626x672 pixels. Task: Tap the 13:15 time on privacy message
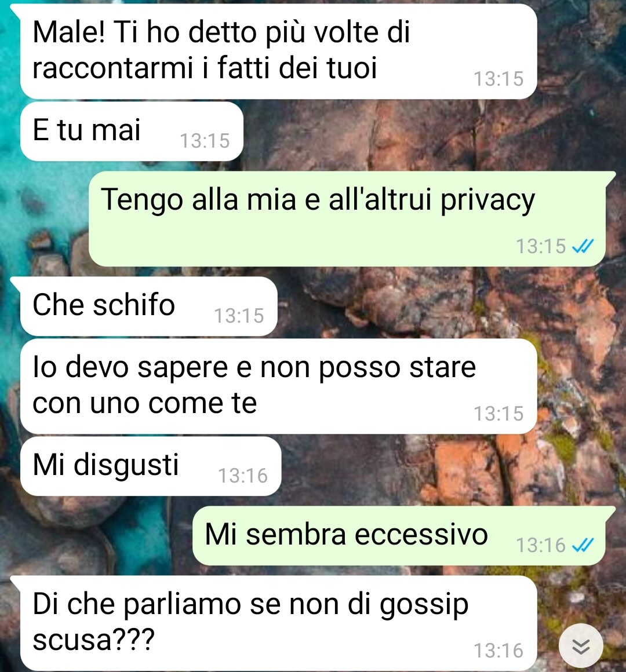coord(541,246)
